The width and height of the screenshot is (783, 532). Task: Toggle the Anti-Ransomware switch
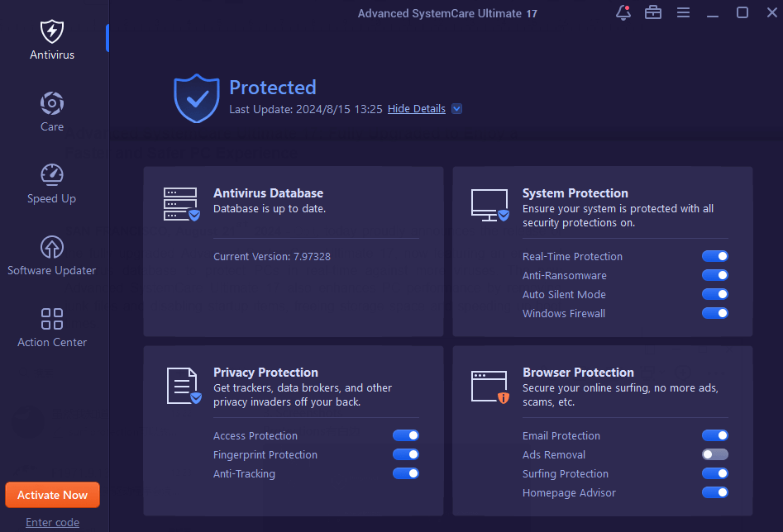click(x=715, y=275)
